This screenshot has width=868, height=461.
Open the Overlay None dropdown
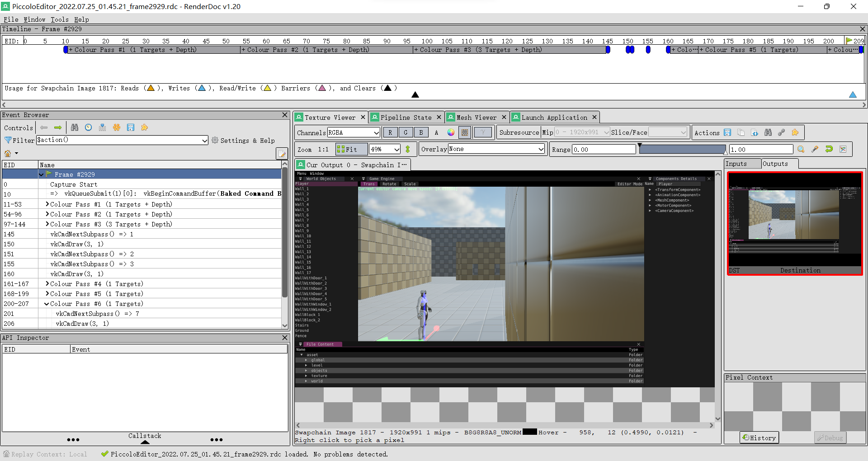coord(496,149)
